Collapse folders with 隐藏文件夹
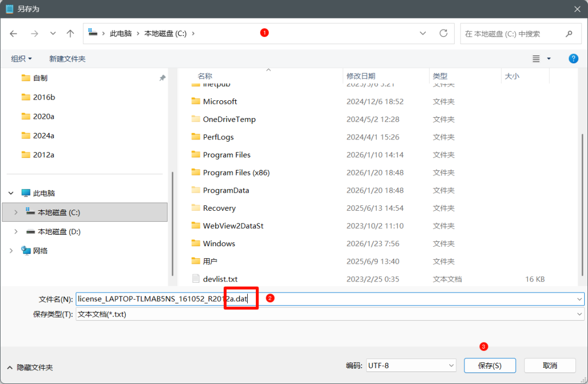 (30, 368)
